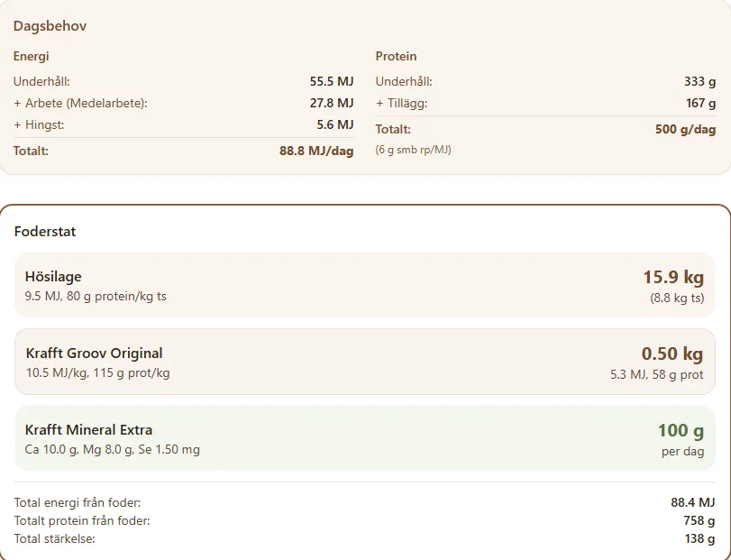Image resolution: width=731 pixels, height=560 pixels.
Task: Click the Hösilage amount 15.9 kg
Action: (x=672, y=277)
